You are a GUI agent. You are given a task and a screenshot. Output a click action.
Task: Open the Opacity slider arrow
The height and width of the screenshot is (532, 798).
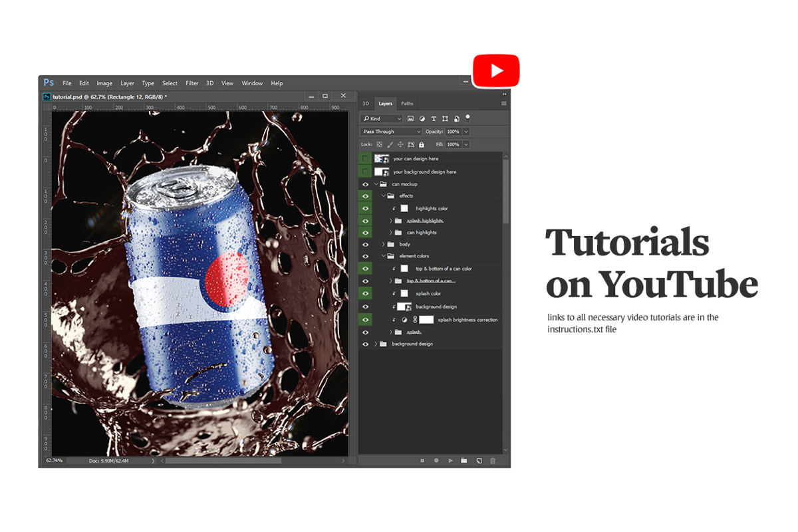coord(466,132)
